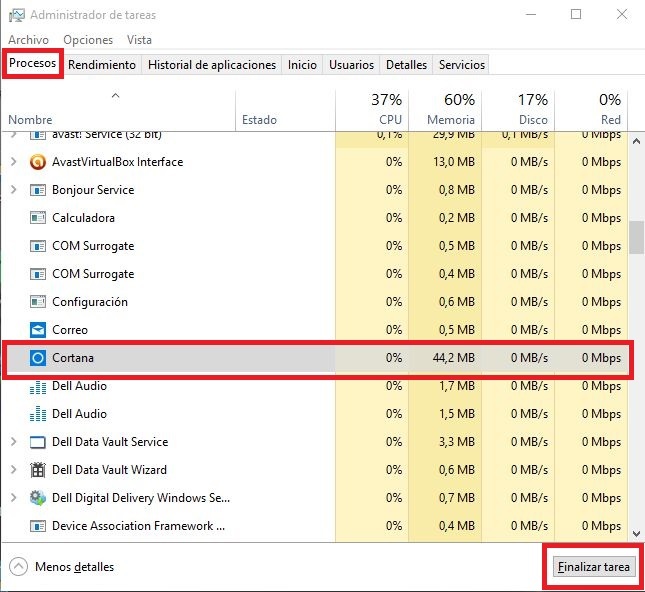The height and width of the screenshot is (592, 645).
Task: Click the Dell Audio icon with 1,5 MB
Action: (38, 414)
